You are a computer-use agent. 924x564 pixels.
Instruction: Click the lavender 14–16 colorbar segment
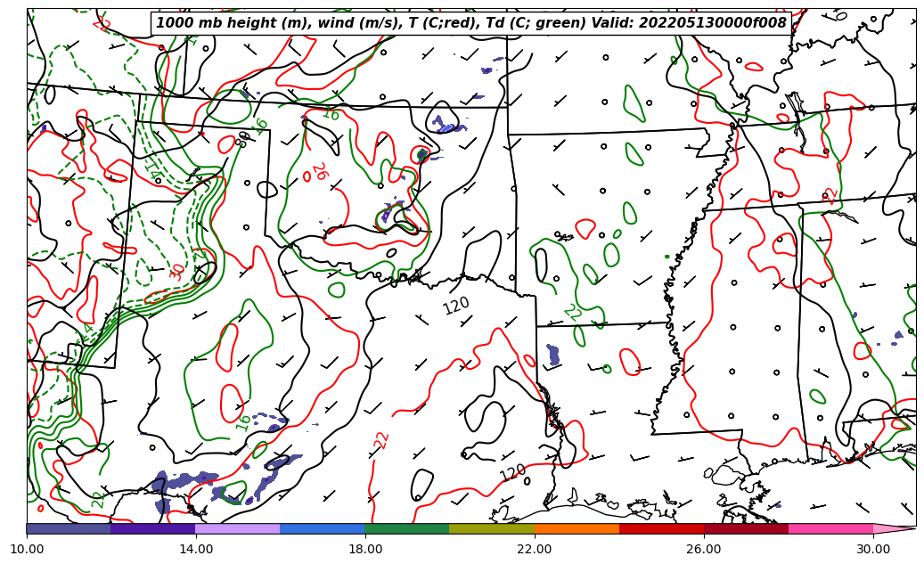237,528
